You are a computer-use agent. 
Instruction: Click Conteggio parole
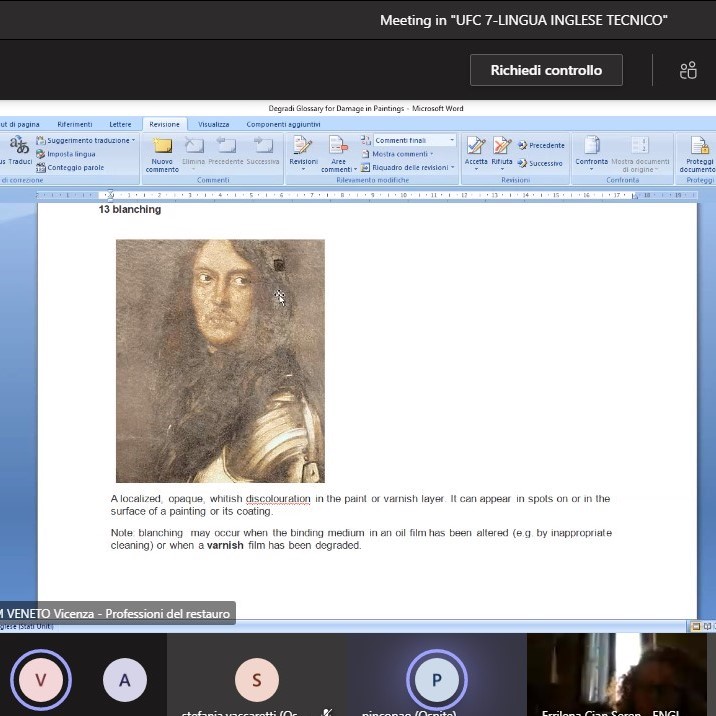click(x=70, y=168)
